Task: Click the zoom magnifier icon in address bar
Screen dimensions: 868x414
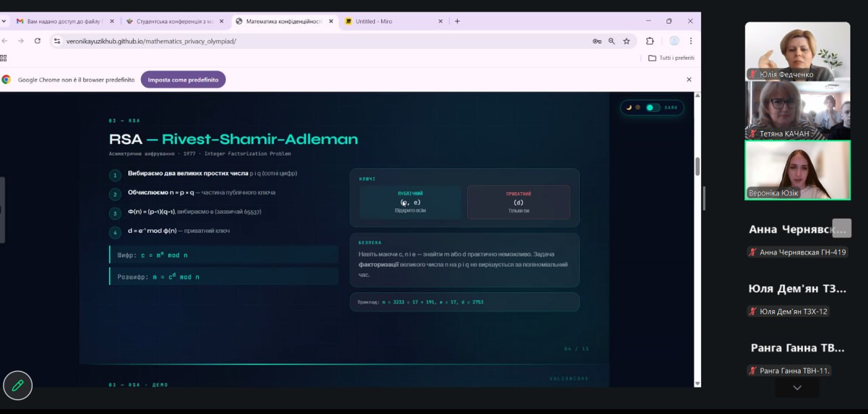Action: coord(612,41)
